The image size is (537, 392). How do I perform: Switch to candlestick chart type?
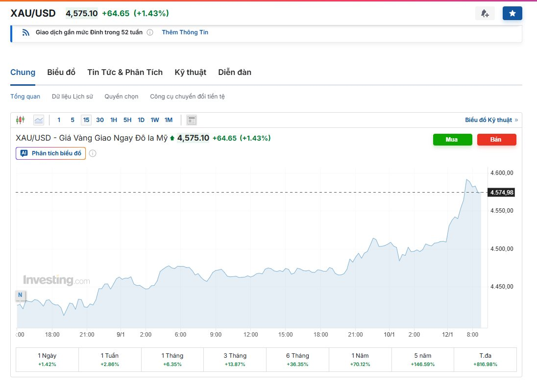(20, 120)
